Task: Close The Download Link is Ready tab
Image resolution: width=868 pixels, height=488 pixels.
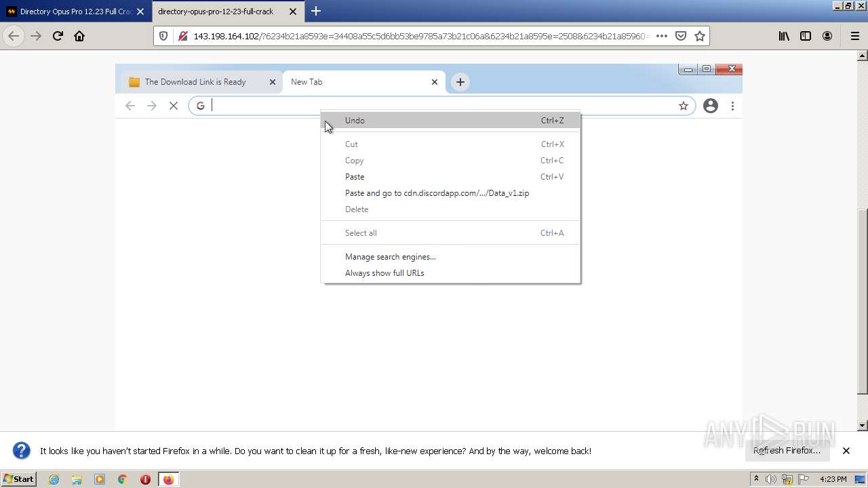Action: pos(273,82)
